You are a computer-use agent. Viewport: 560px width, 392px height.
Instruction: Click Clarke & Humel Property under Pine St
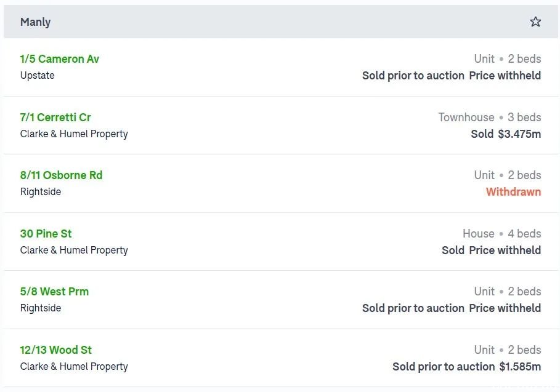tap(74, 250)
